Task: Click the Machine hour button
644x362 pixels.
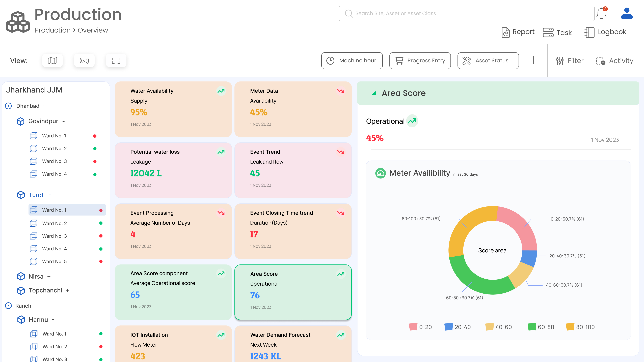Action: 352,61
